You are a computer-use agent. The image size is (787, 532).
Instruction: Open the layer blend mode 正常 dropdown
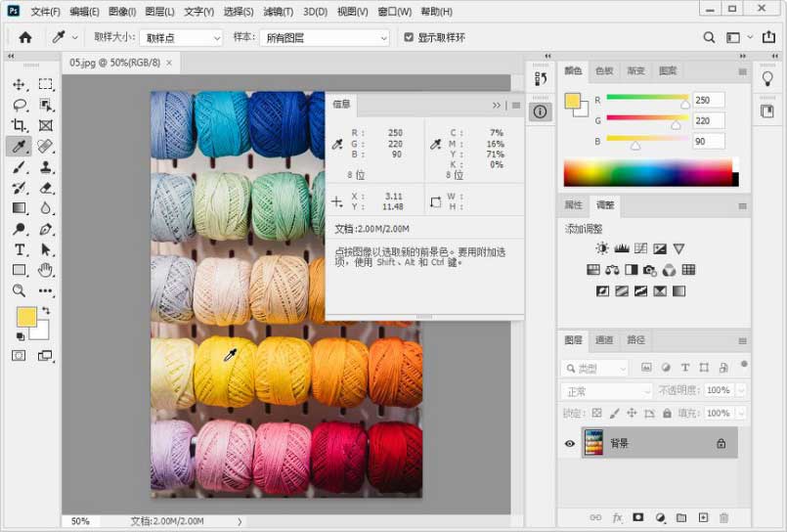point(606,390)
